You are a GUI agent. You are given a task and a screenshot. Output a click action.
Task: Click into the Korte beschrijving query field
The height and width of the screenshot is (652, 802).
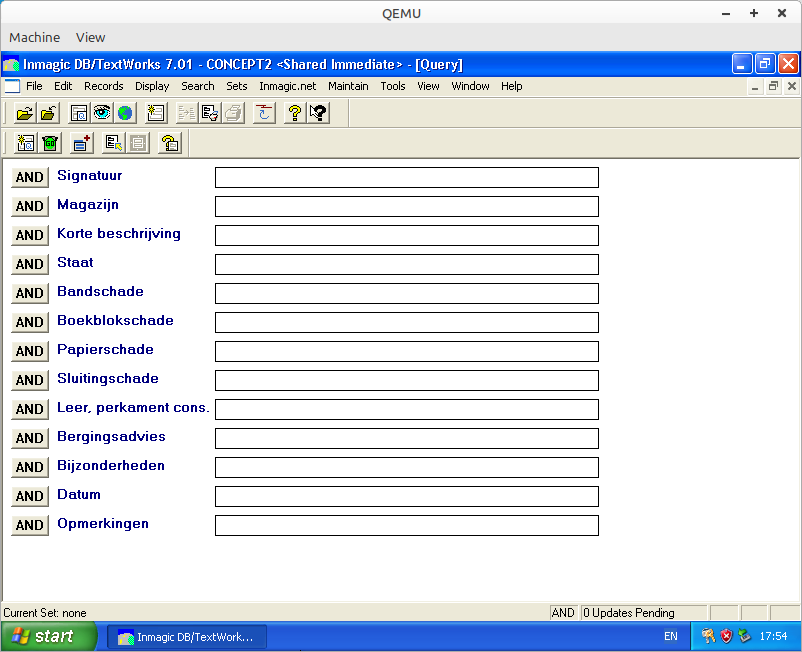(x=406, y=235)
